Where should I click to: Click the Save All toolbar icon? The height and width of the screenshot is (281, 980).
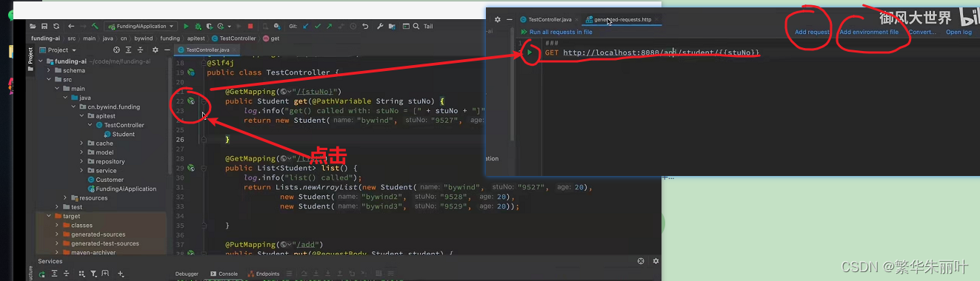click(45, 27)
